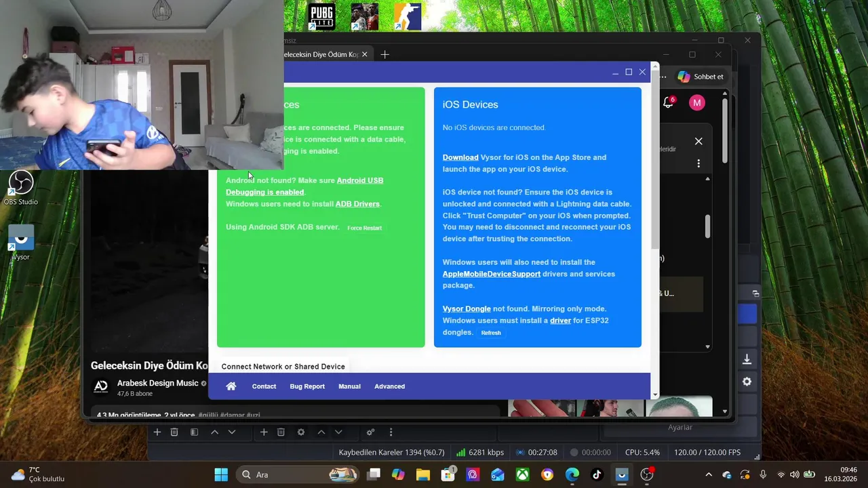Open Task View from taskbar

tap(374, 474)
